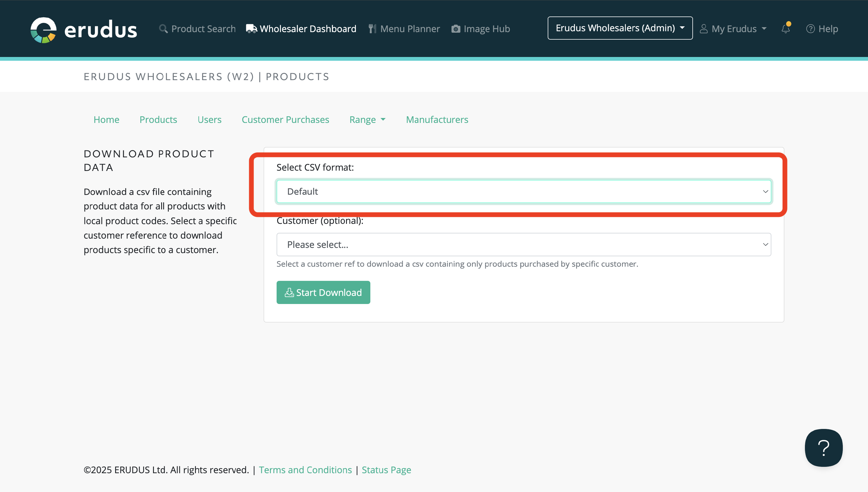Open the floating help chat widget
This screenshot has width=868, height=492.
pos(823,448)
